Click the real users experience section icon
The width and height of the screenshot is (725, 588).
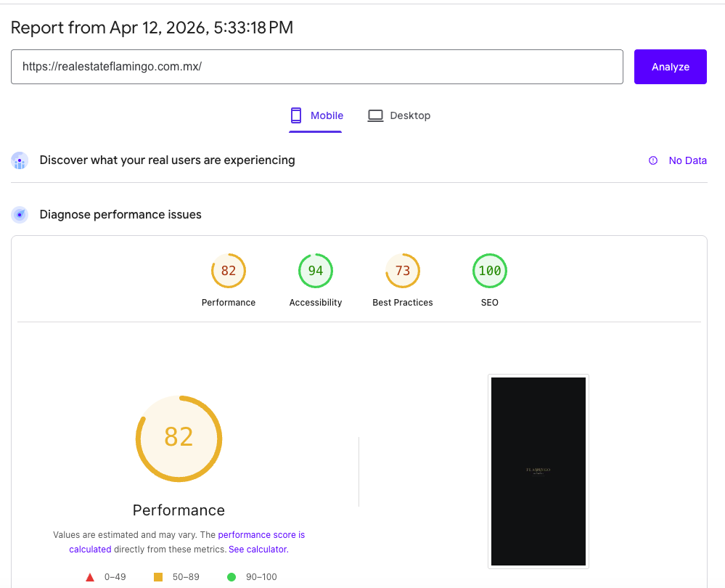20,160
